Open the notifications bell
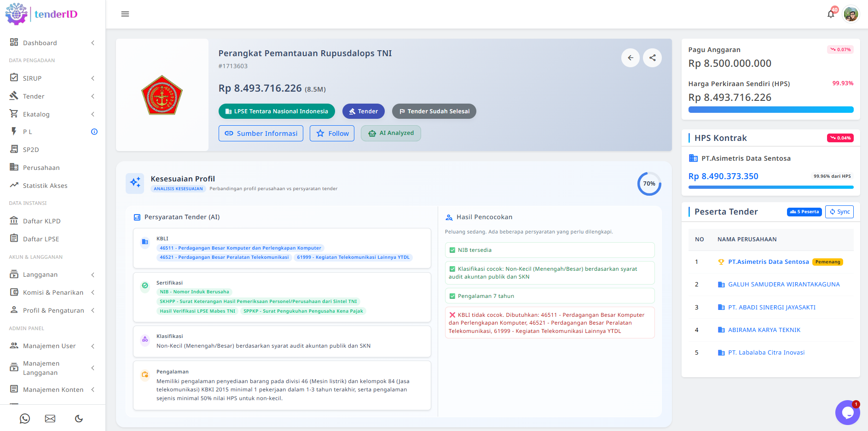868x431 pixels. (831, 14)
